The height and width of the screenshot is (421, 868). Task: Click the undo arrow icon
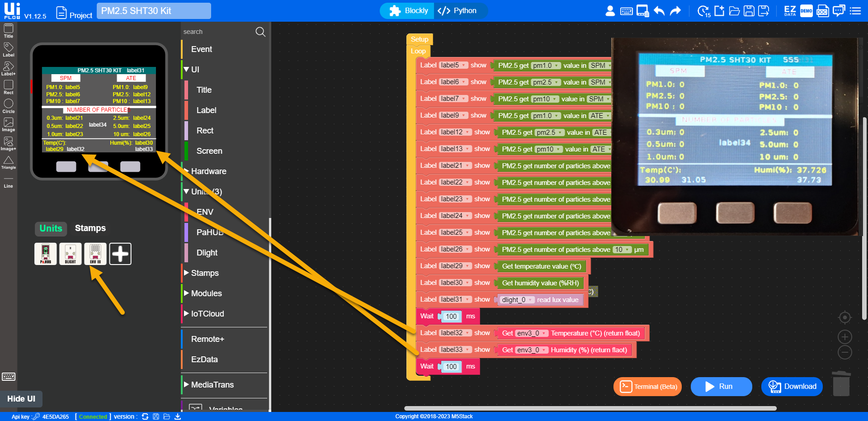(x=659, y=11)
